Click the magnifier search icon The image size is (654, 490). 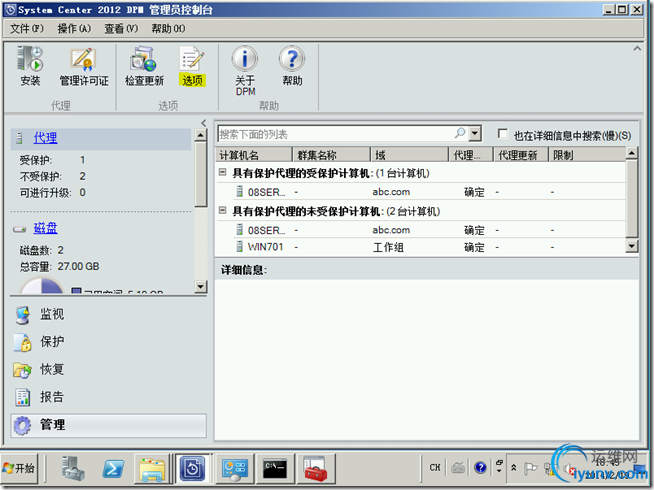coord(460,133)
